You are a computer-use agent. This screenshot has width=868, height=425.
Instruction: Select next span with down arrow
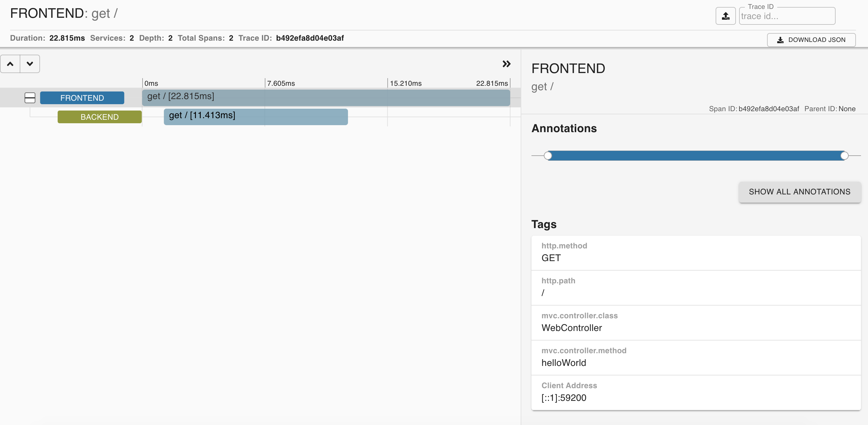pos(30,64)
